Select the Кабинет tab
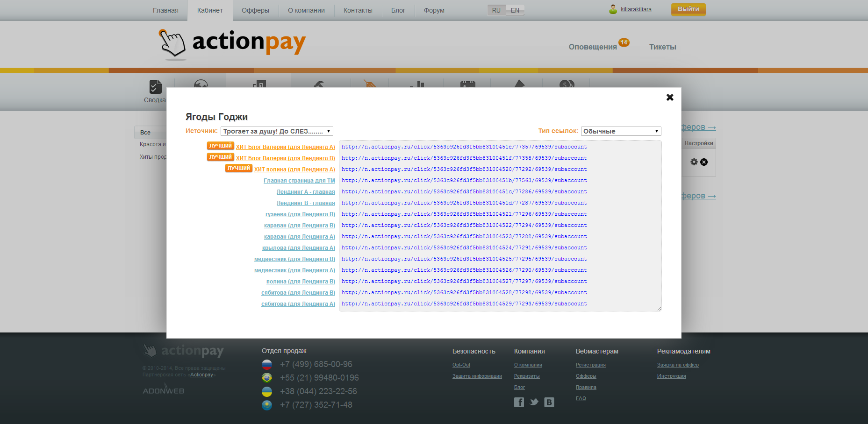 pyautogui.click(x=210, y=10)
